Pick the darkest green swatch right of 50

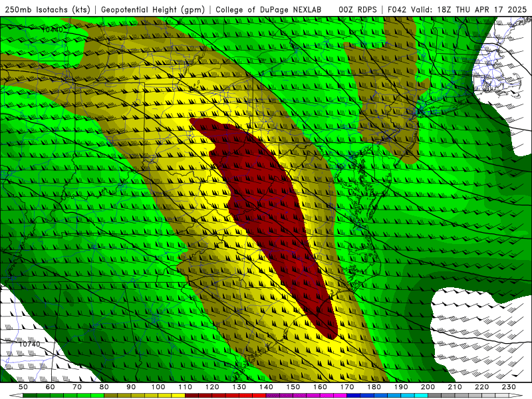(x=30, y=396)
